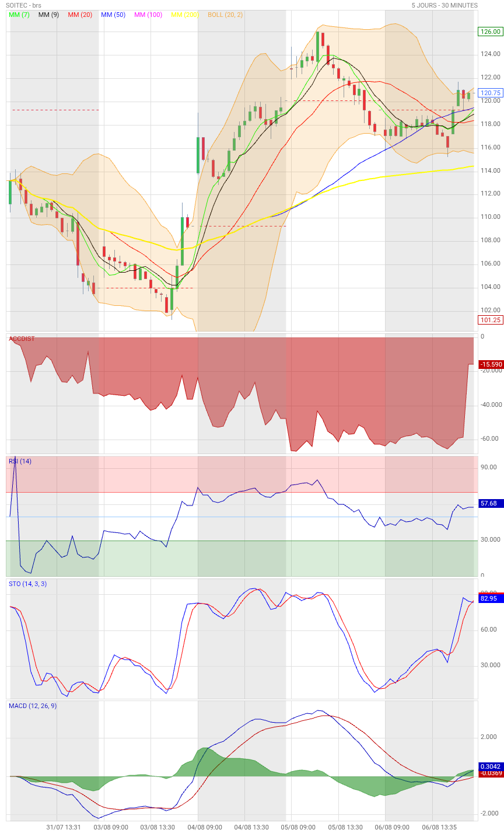
Task: Click the -40.000 ACCDIST axis label
Action: click(x=491, y=405)
